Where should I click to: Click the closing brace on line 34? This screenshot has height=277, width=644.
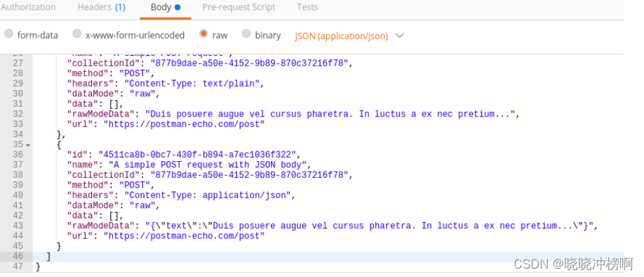(59, 135)
